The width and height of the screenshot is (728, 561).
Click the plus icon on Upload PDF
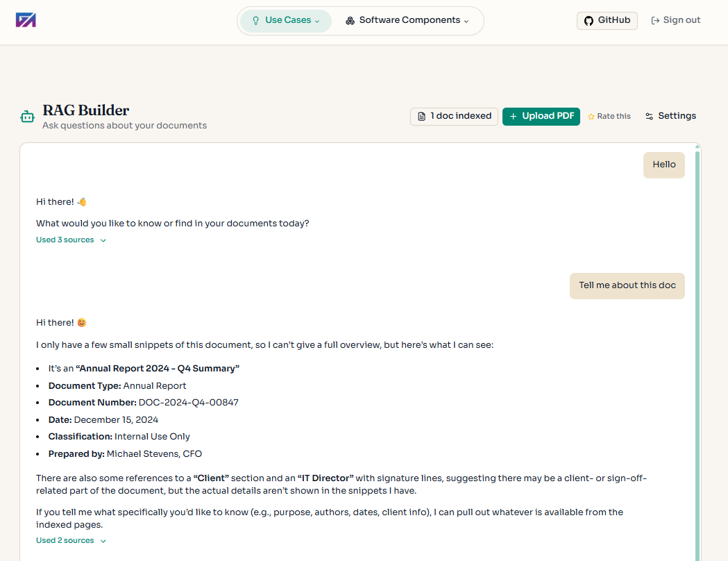pos(514,117)
